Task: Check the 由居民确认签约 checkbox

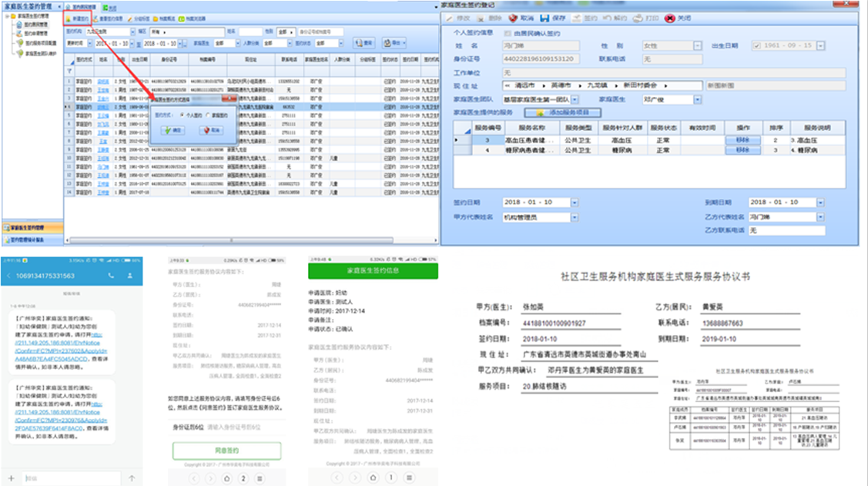Action: point(506,34)
